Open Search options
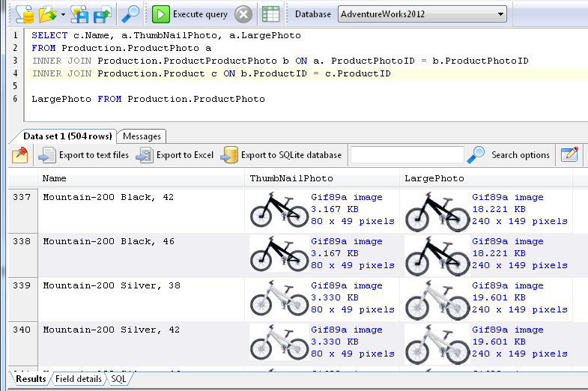 point(509,155)
